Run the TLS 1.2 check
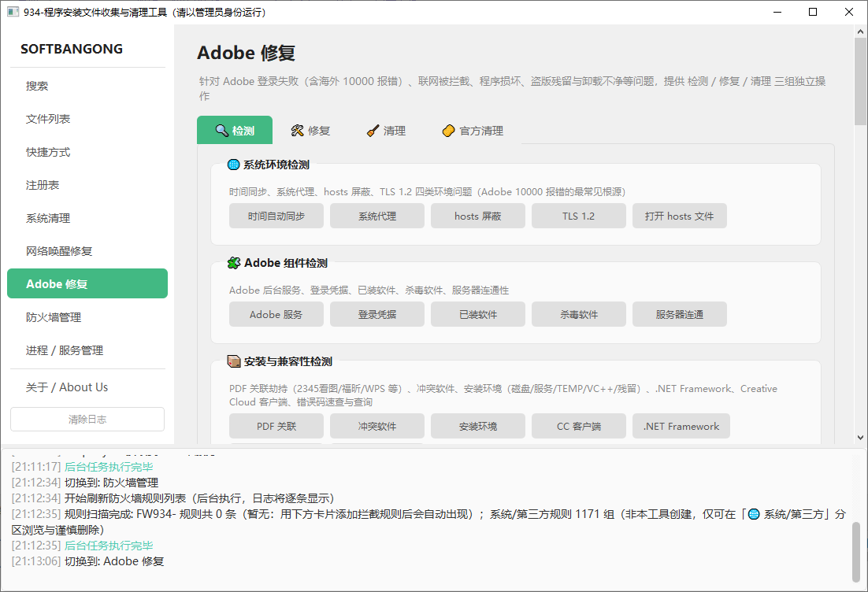The height and width of the screenshot is (592, 868). (x=578, y=216)
